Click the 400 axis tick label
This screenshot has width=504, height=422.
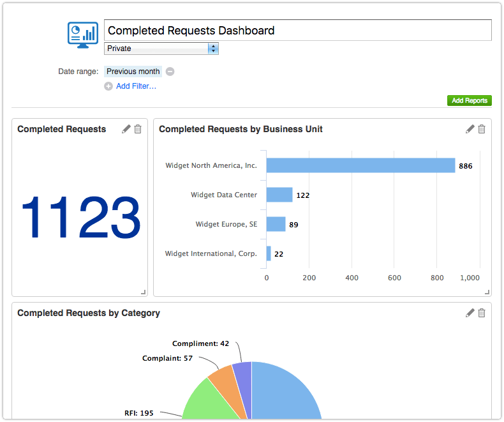[352, 278]
